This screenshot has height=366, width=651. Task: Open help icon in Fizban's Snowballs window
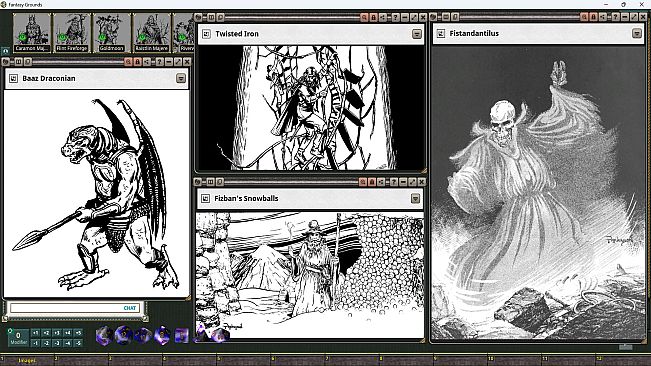point(393,182)
